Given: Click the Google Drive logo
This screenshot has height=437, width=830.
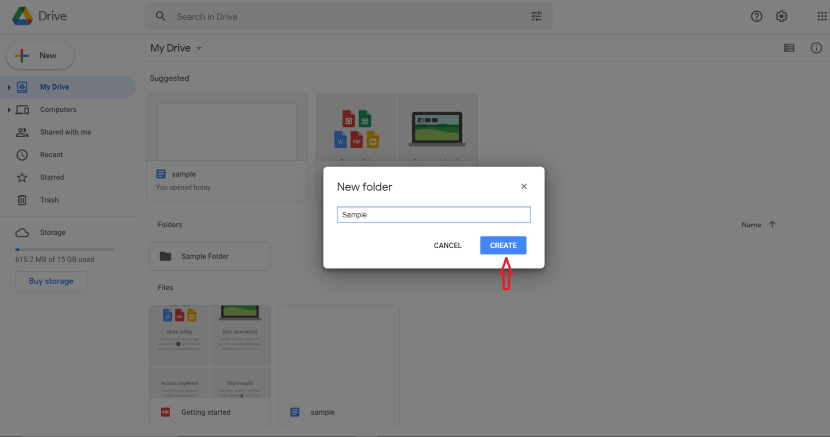Looking at the screenshot, I should (22, 16).
